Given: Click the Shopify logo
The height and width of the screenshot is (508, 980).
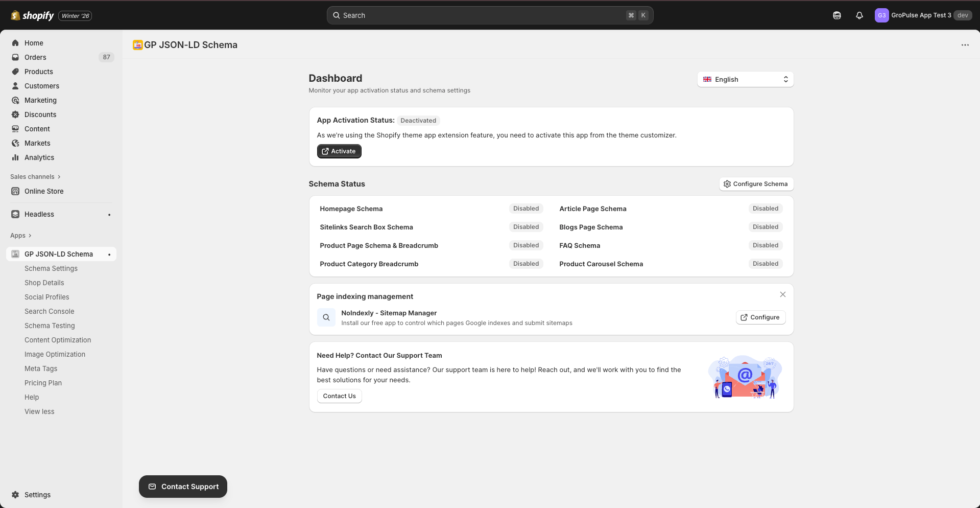Looking at the screenshot, I should (33, 15).
